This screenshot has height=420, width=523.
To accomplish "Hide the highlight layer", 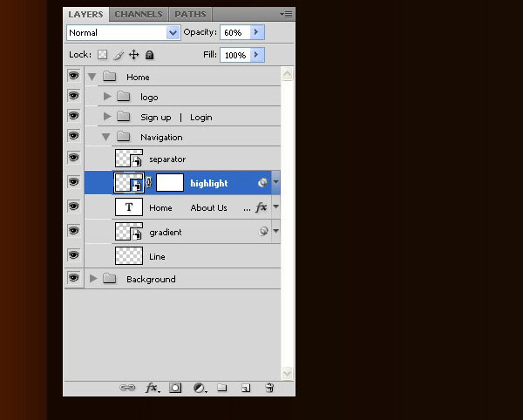I will (x=73, y=181).
